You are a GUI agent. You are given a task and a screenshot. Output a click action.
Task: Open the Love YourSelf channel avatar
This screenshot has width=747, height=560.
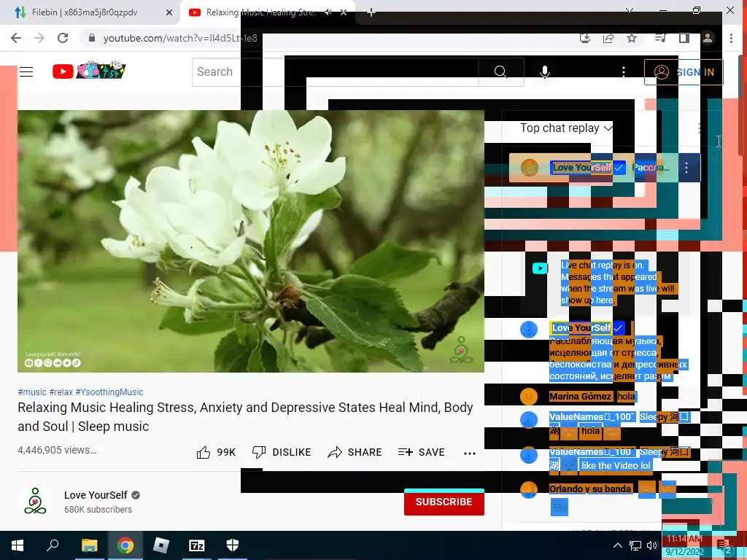pyautogui.click(x=35, y=501)
